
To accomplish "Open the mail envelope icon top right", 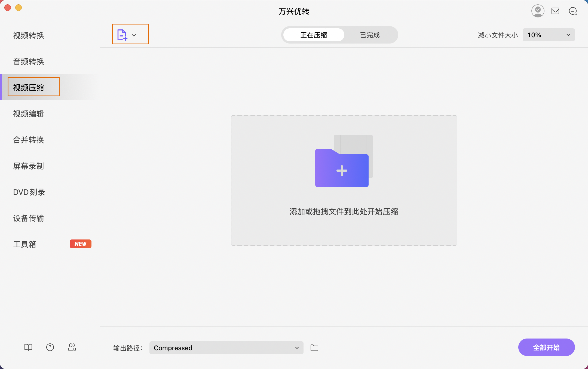I will [556, 11].
